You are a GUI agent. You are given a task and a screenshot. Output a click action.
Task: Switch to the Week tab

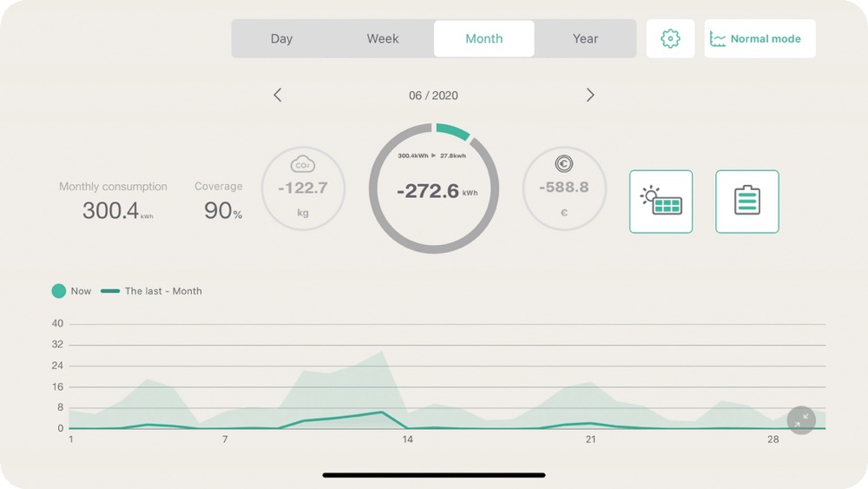(383, 39)
